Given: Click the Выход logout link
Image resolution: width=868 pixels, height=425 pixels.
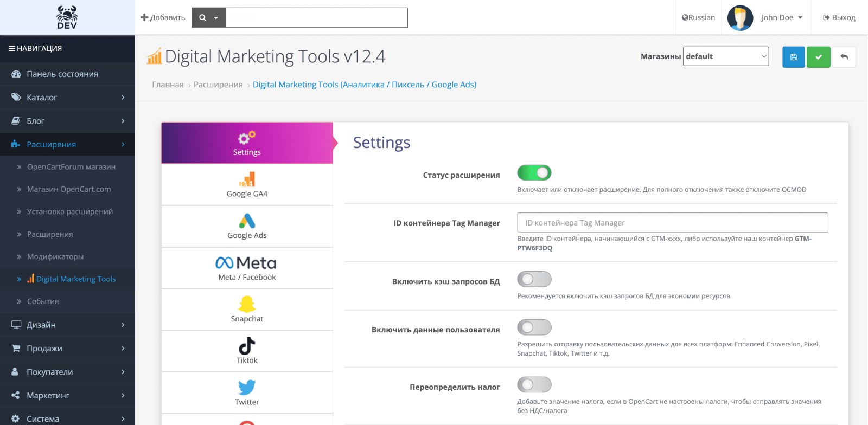Looking at the screenshot, I should tap(839, 17).
